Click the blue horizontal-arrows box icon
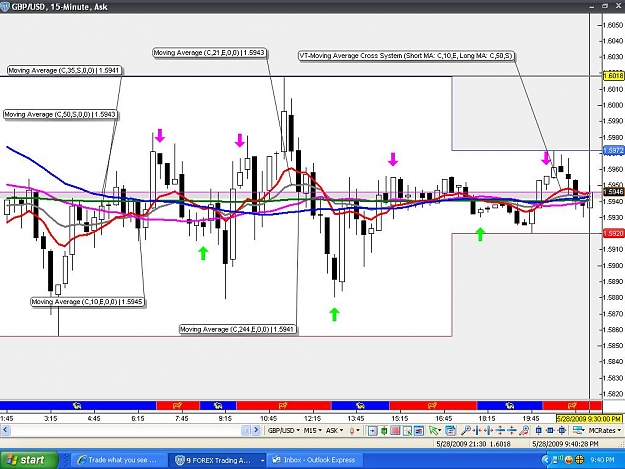 550,430
